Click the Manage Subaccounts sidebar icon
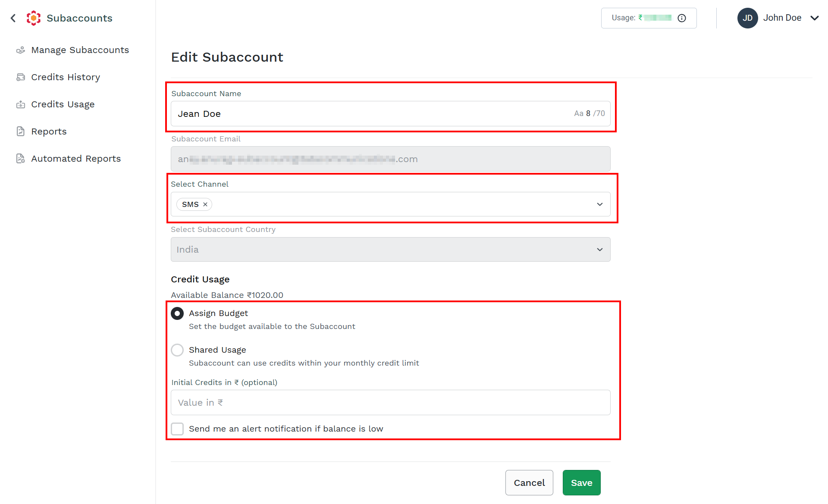The height and width of the screenshot is (504, 828). (20, 50)
